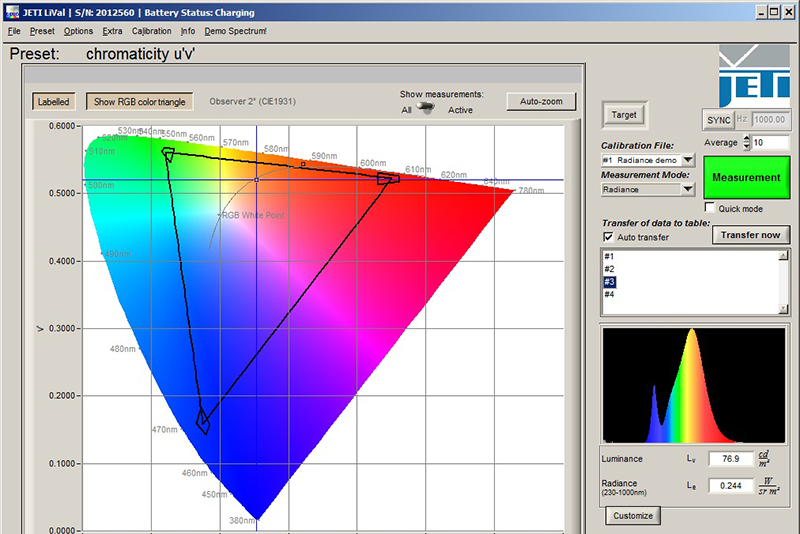Open the Measurement Mode dropdown arrow
The width and height of the screenshot is (800, 534).
tap(688, 189)
